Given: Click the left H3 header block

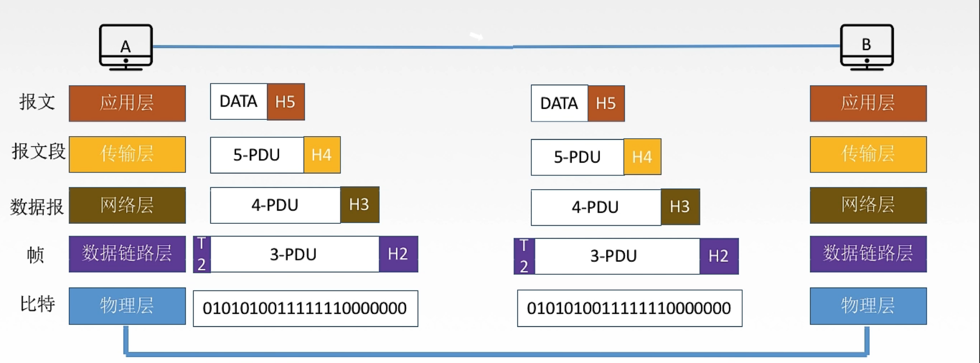Looking at the screenshot, I should pos(359,205).
